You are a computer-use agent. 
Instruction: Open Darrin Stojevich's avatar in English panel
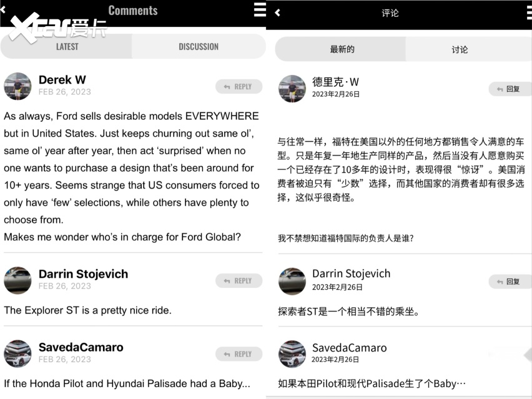click(x=17, y=280)
